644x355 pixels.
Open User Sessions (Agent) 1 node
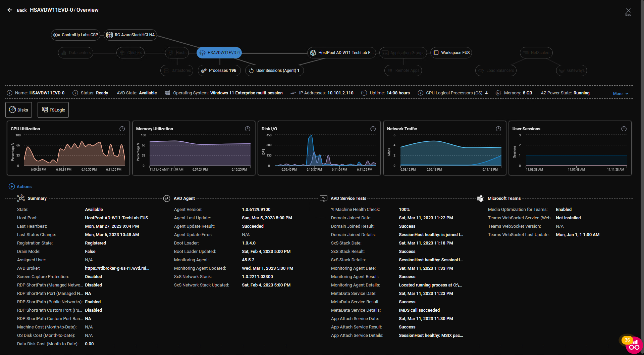click(x=274, y=71)
